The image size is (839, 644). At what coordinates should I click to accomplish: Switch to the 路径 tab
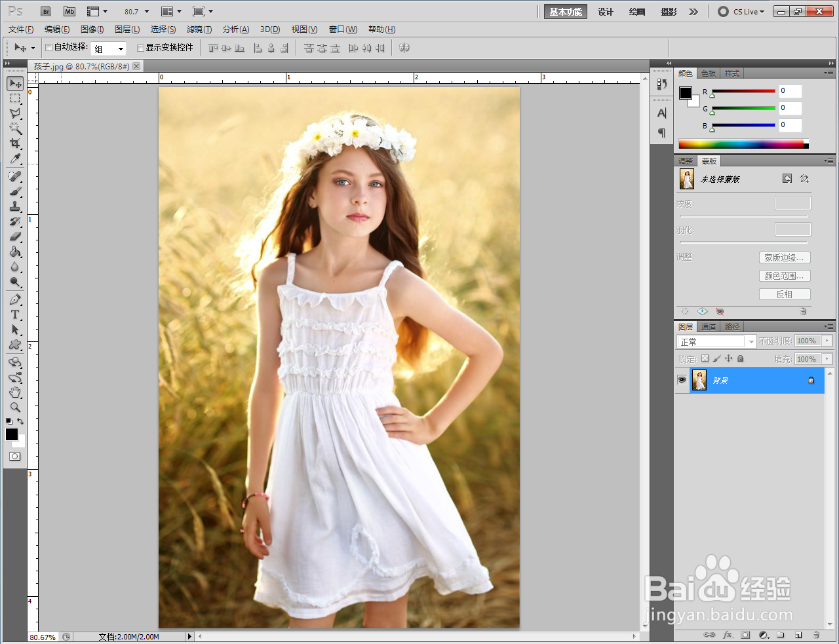tap(732, 327)
